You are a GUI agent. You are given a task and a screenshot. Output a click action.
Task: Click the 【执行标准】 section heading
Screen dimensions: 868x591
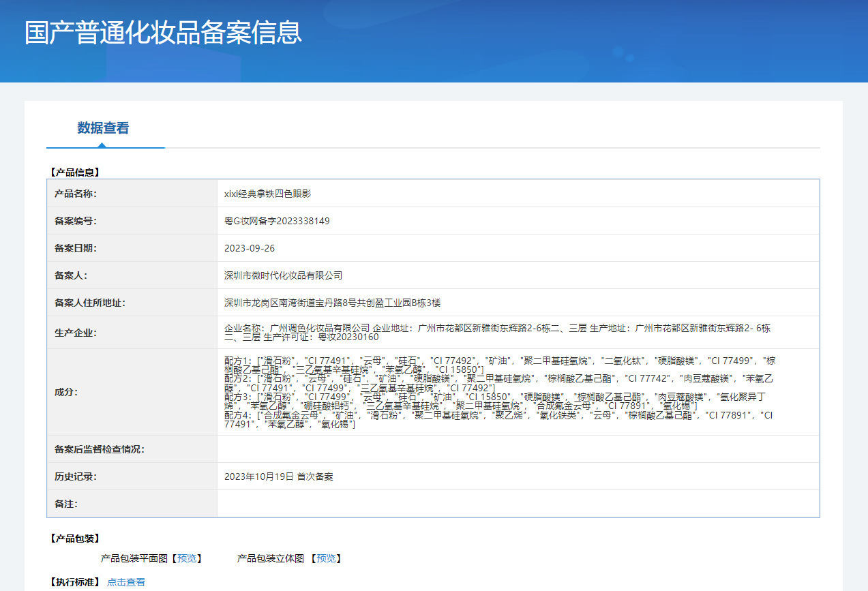[x=75, y=582]
